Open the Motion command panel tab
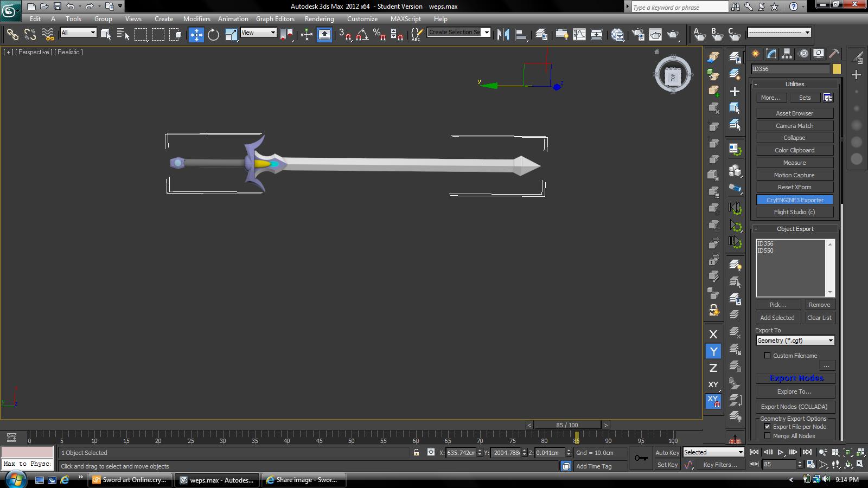The height and width of the screenshot is (488, 868). [803, 54]
